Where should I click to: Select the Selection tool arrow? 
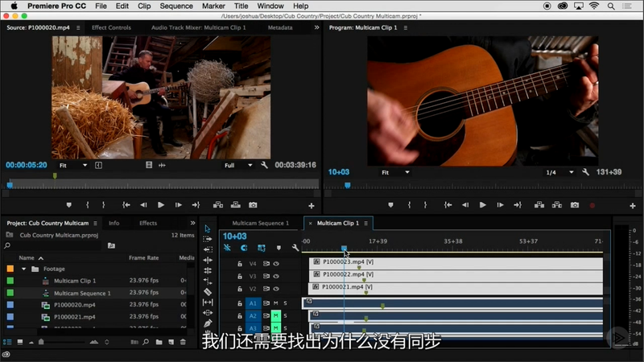click(208, 228)
